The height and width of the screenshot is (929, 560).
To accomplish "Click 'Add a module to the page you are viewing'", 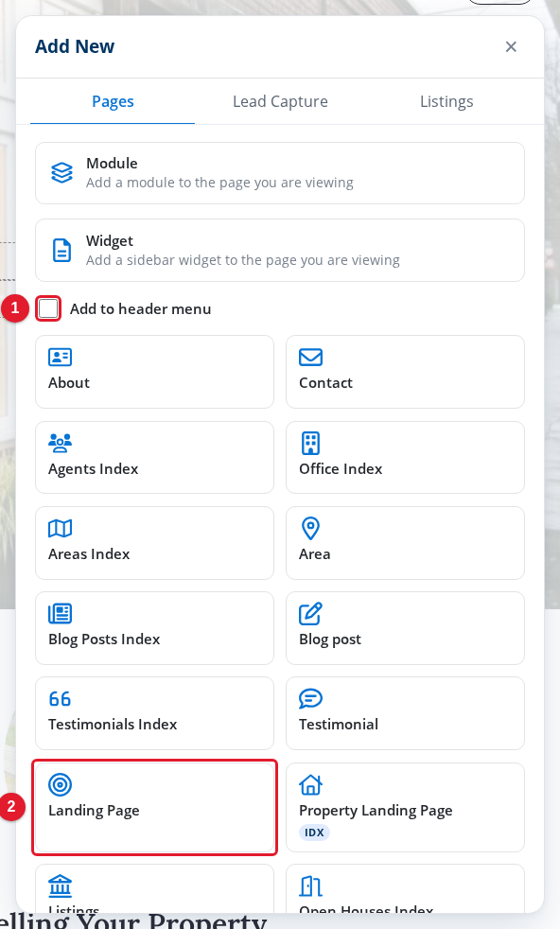I will point(219,183).
